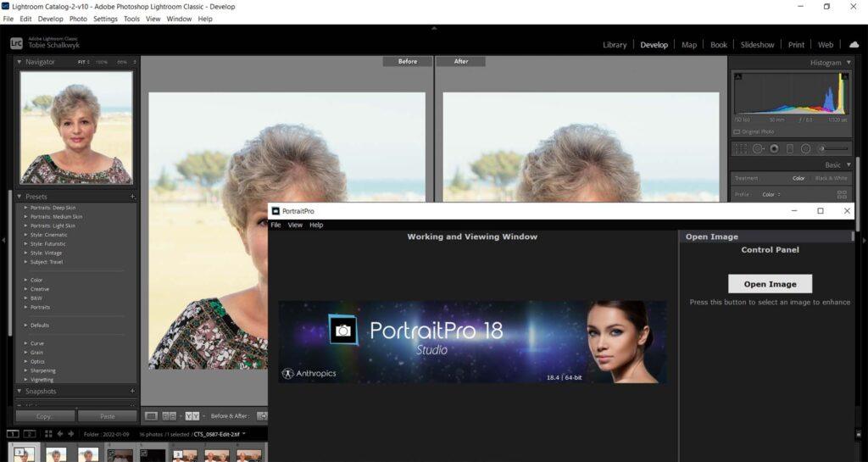Click the Open Image button
Viewport: 868px width, 462px height.
770,284
